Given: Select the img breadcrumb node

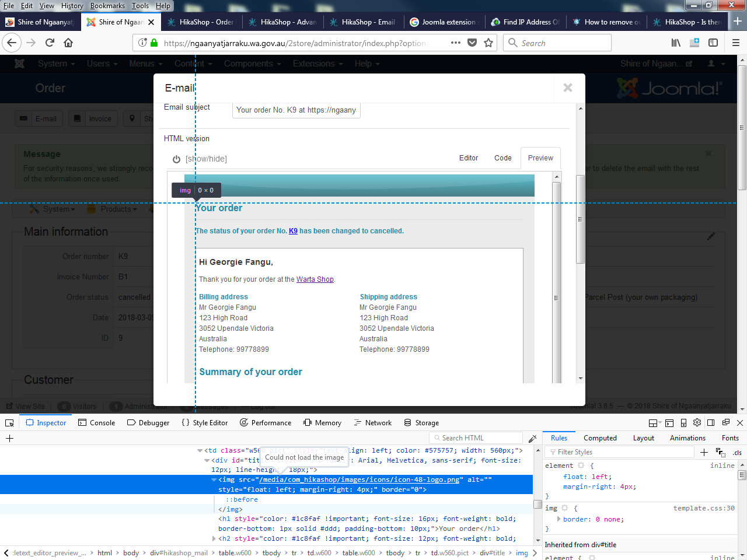Looking at the screenshot, I should coord(522,553).
